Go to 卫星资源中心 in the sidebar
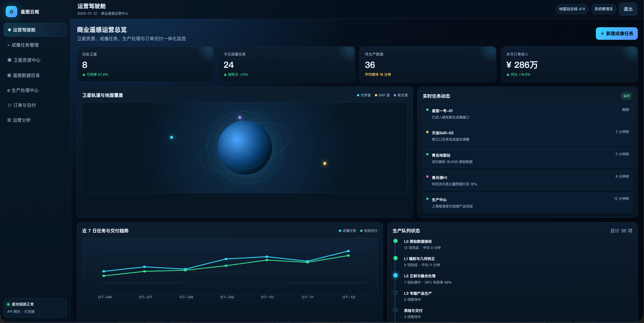This screenshot has width=644, height=323. (x=35, y=60)
